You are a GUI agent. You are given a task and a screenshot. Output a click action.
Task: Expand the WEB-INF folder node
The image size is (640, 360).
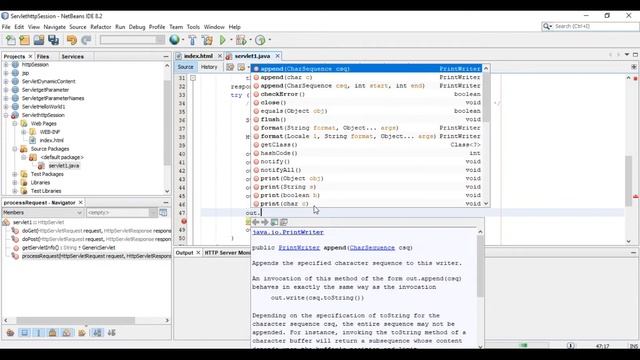pos(24,132)
